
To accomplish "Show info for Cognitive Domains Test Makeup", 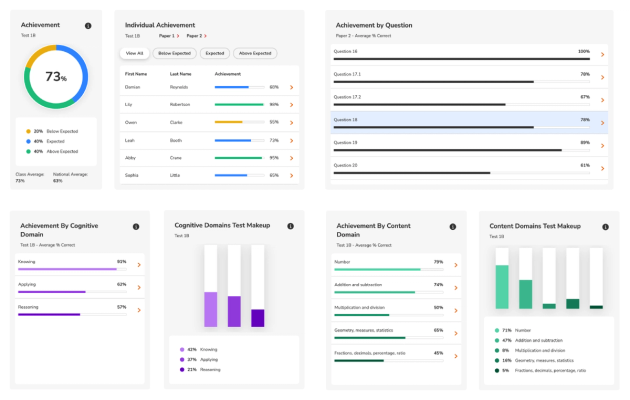I will [290, 226].
